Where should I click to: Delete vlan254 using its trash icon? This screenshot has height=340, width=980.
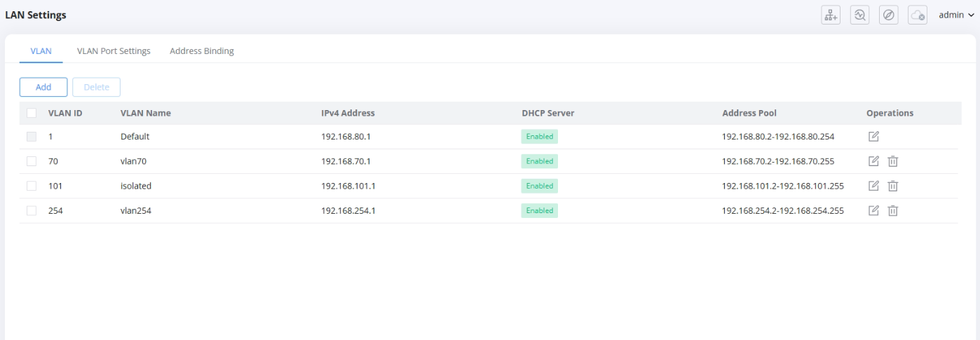pyautogui.click(x=893, y=210)
